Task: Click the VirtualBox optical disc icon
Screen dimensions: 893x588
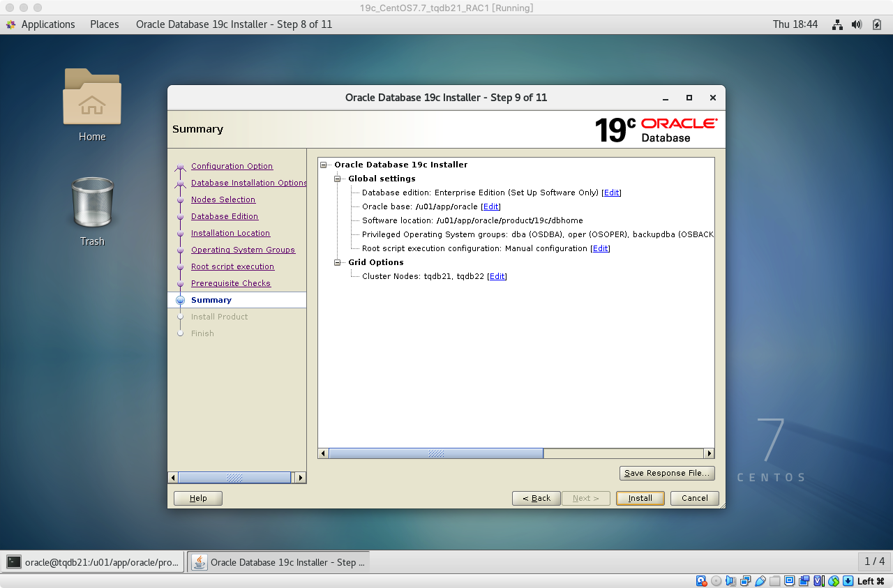Action: click(716, 581)
